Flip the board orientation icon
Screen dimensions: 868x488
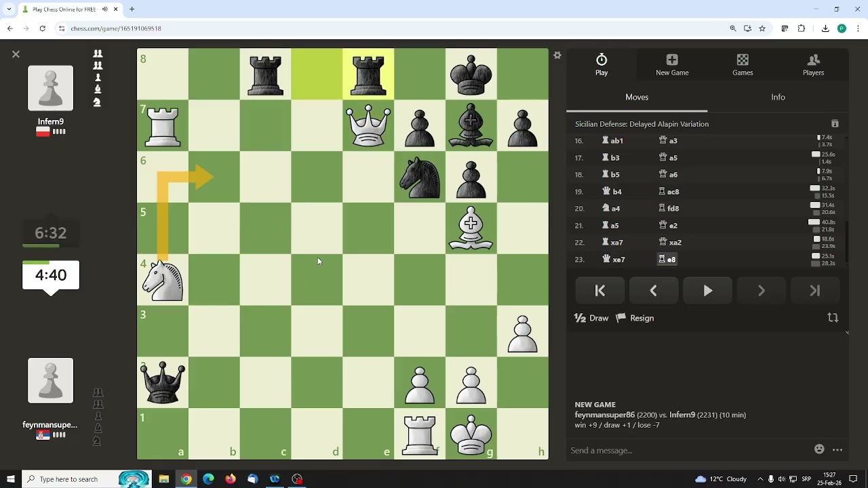click(833, 318)
